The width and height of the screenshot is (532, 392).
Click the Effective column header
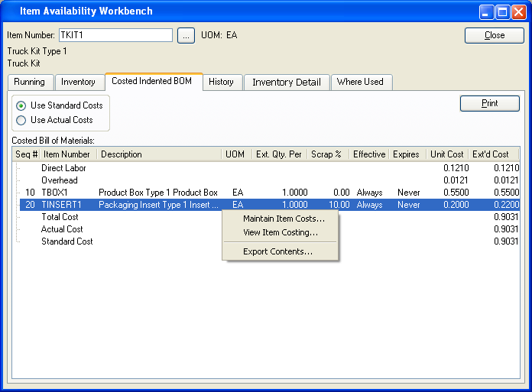369,154
